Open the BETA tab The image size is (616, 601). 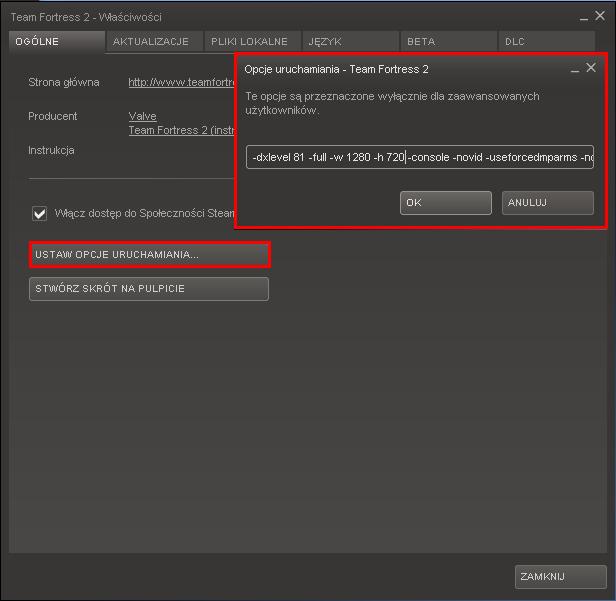(x=449, y=41)
